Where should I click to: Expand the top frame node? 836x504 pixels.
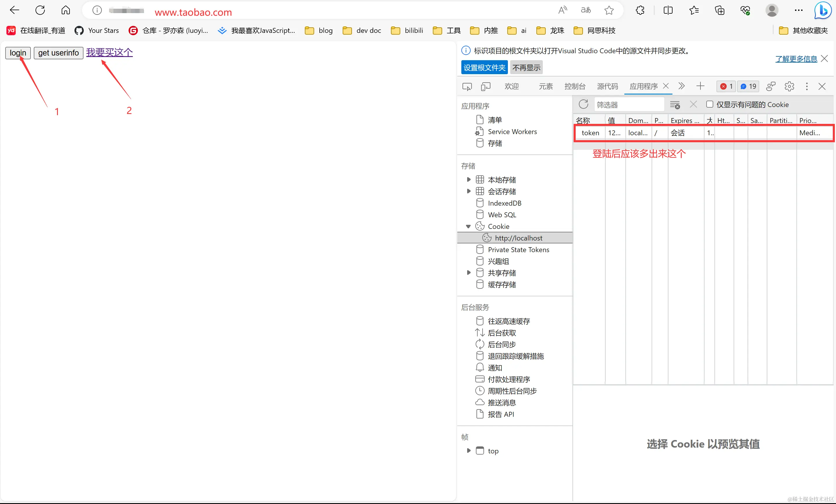[x=469, y=451]
